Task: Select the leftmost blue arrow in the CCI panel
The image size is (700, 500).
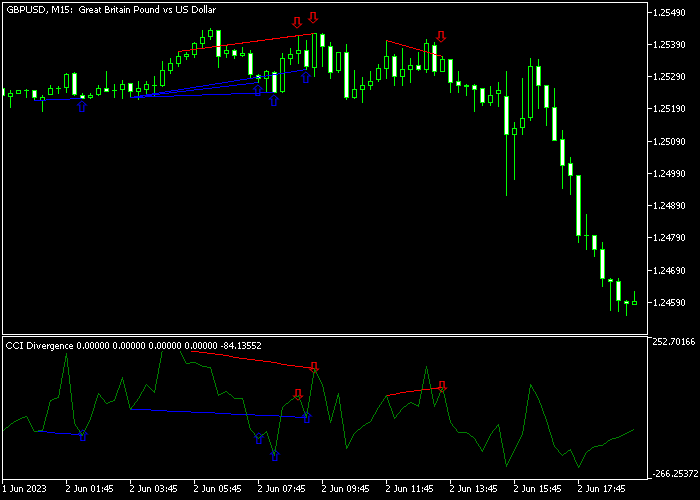Action: click(83, 435)
